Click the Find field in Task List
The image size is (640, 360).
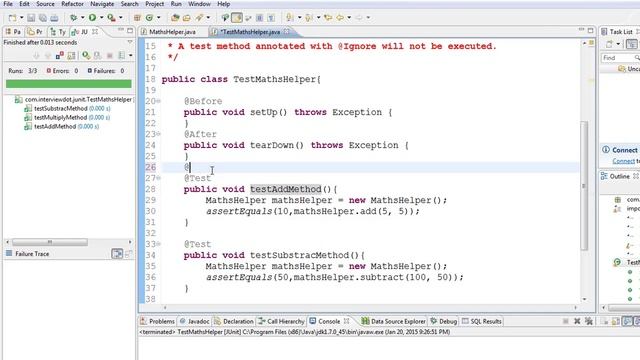coord(618,58)
